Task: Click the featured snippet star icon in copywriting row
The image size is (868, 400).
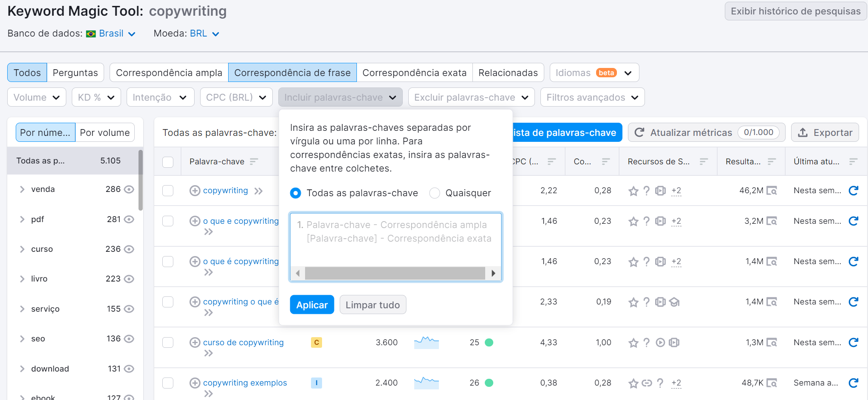Action: coord(633,191)
